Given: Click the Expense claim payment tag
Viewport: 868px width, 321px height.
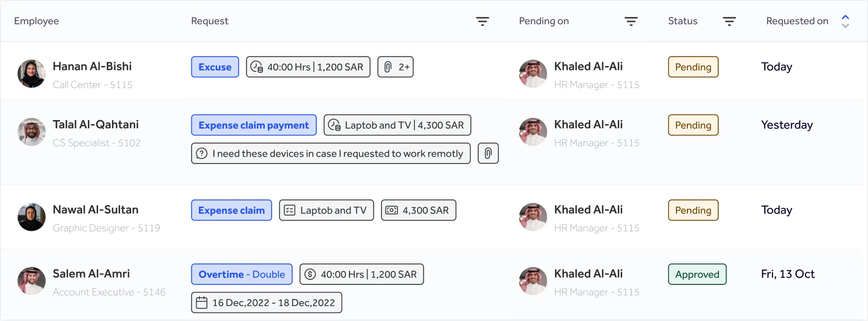Looking at the screenshot, I should (x=253, y=125).
